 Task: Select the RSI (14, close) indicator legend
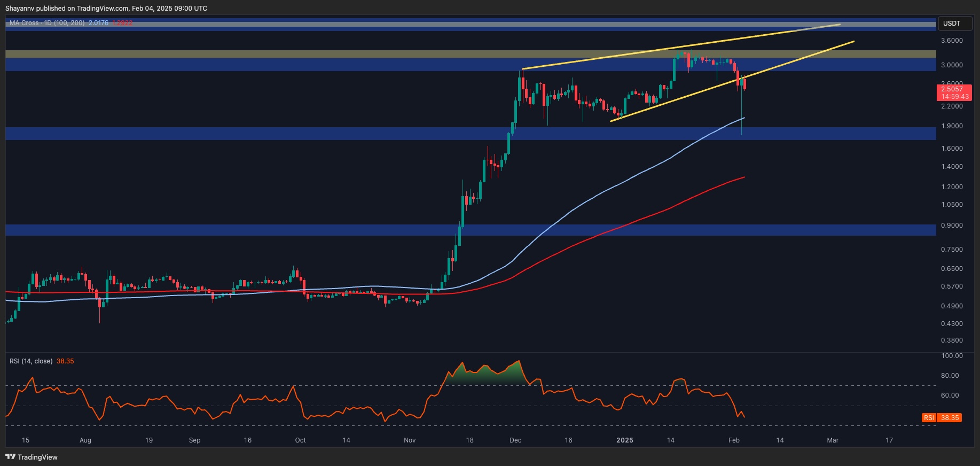[x=31, y=361]
